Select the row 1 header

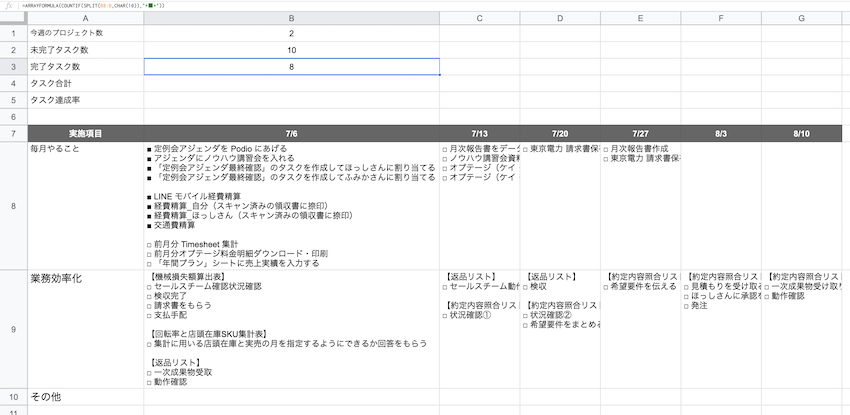coord(12,33)
